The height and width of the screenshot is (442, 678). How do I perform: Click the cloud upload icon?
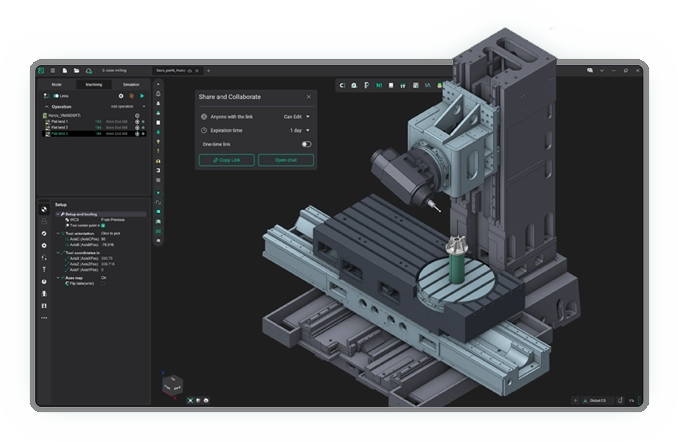tap(88, 71)
